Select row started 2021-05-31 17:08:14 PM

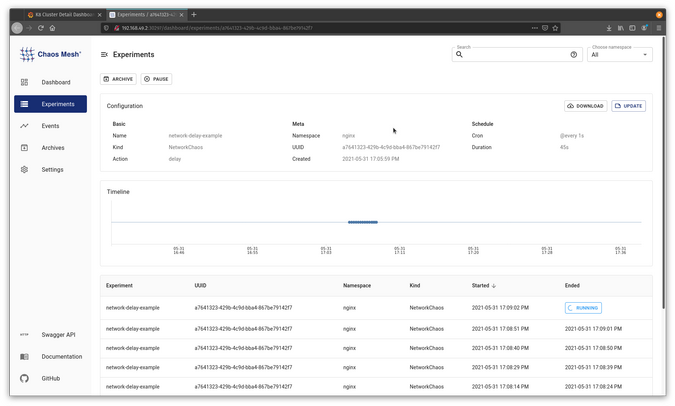[x=376, y=387]
